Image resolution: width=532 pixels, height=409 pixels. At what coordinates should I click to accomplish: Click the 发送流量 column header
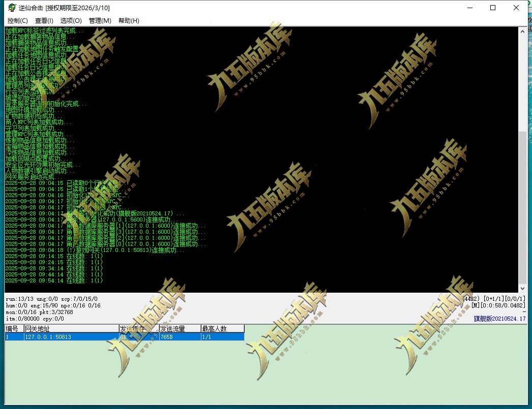tap(180, 329)
